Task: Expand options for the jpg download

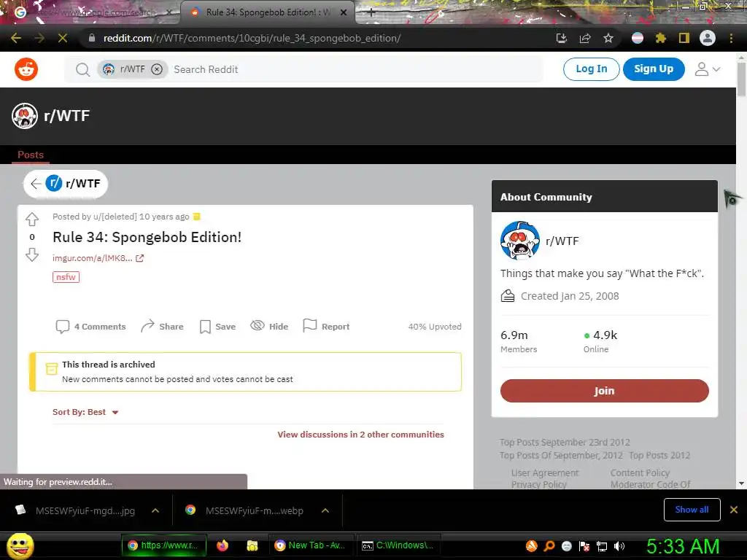Action: [155, 510]
